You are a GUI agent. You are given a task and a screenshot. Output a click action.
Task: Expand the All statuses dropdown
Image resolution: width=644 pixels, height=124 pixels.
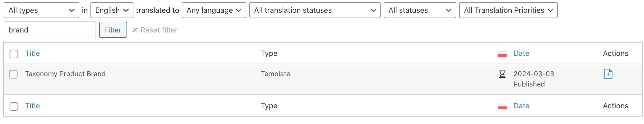point(420,10)
